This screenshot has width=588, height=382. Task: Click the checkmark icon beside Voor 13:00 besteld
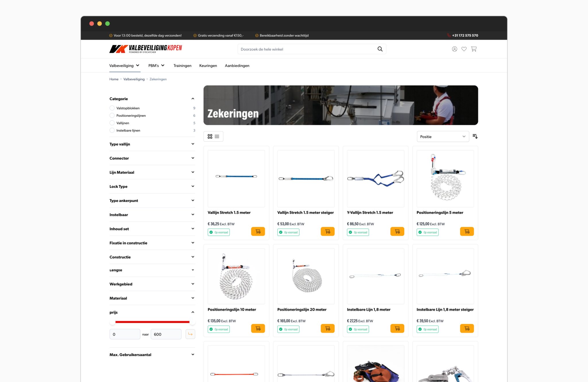111,36
